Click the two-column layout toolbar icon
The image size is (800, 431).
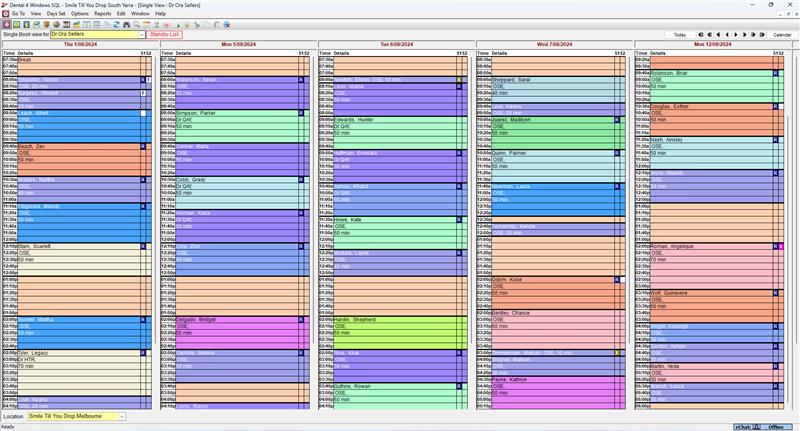tap(86, 24)
